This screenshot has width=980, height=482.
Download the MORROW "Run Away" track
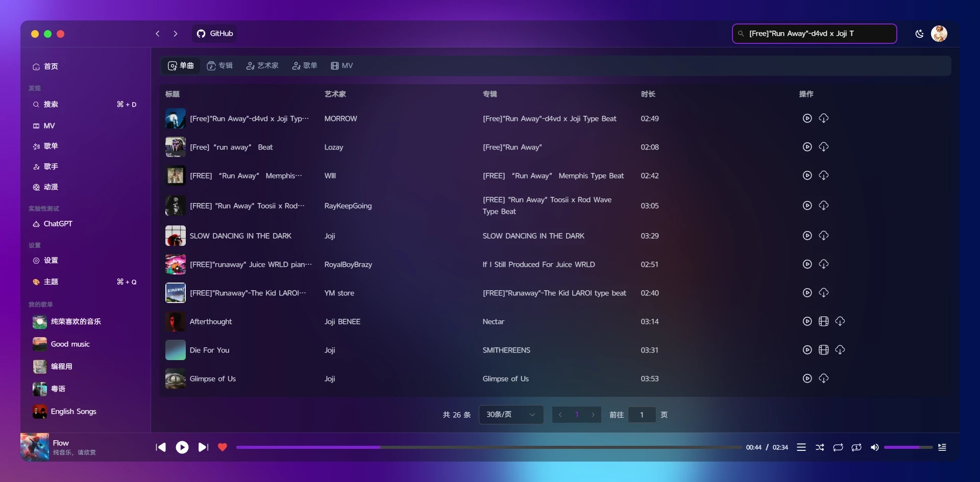(823, 118)
